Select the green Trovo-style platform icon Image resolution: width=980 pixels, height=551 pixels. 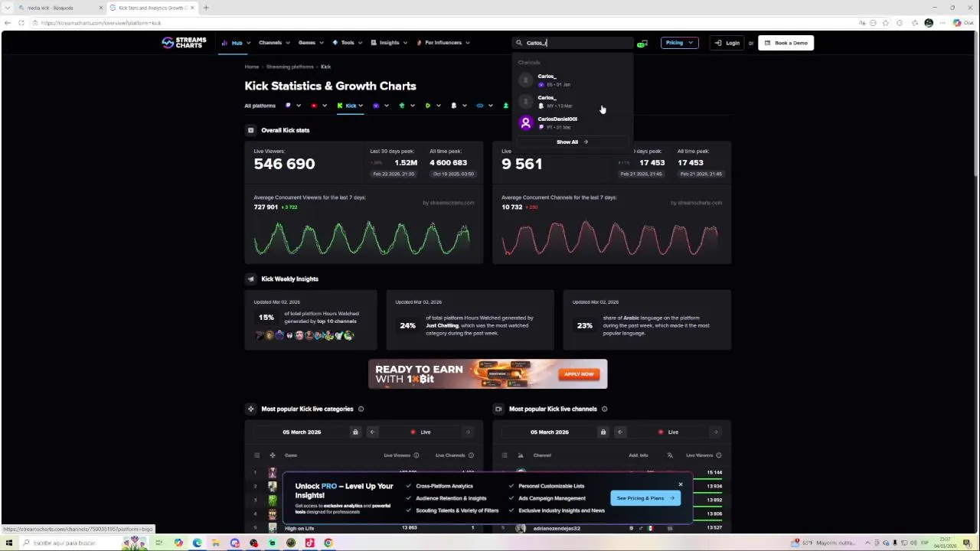402,106
